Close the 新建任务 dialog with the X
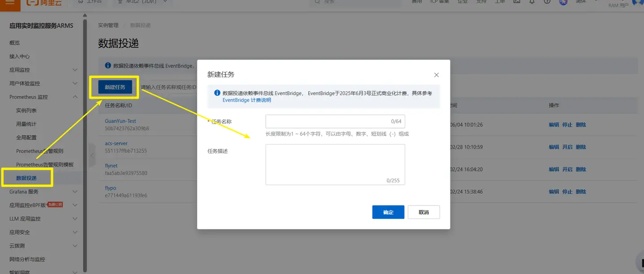Image resolution: width=644 pixels, height=274 pixels. pyautogui.click(x=436, y=75)
